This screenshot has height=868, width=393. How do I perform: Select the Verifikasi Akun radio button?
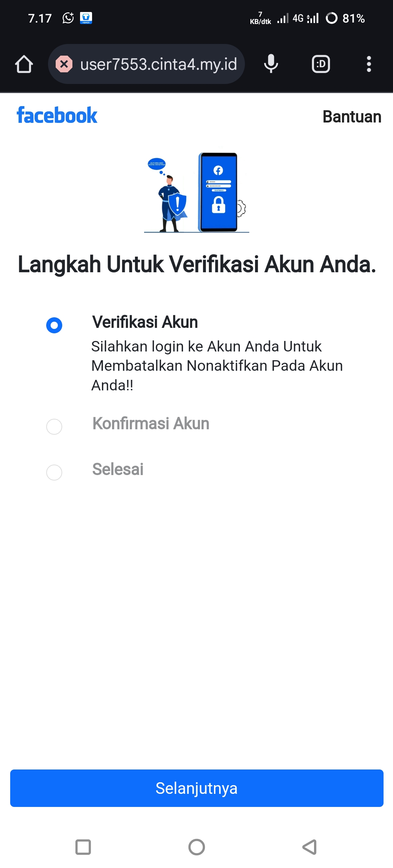click(x=54, y=325)
